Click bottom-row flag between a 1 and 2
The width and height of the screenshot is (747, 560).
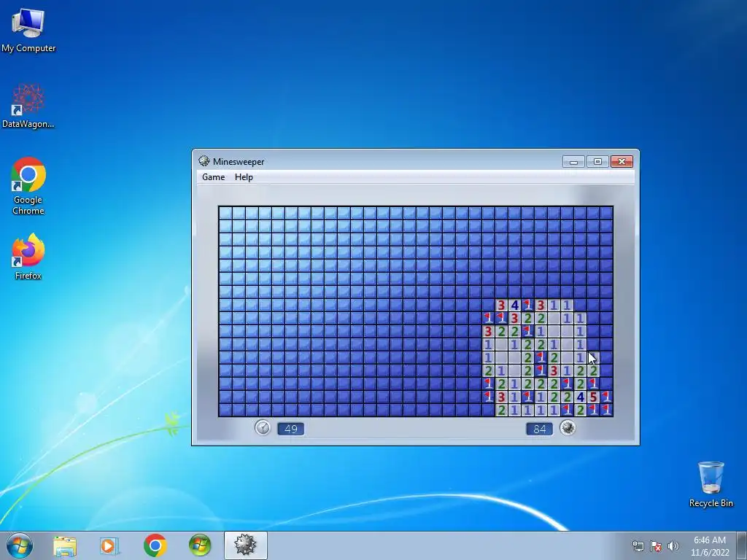tap(567, 410)
